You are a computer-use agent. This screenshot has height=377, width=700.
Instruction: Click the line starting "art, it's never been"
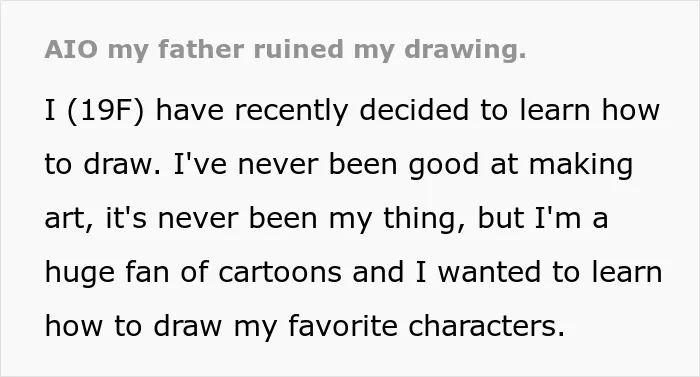326,219
